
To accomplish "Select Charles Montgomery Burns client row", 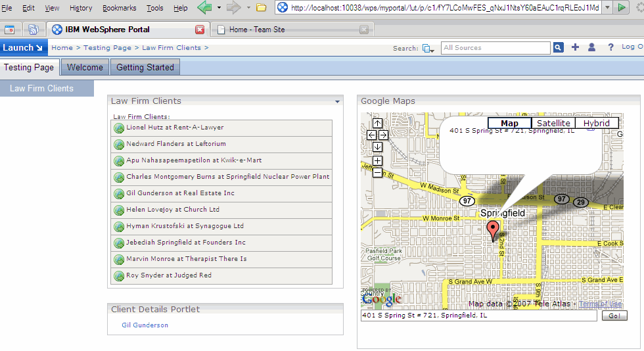I will click(x=221, y=177).
